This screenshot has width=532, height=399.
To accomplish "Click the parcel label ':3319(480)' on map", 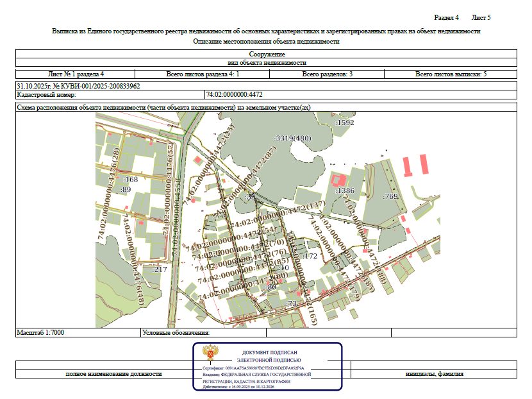I will (292, 138).
